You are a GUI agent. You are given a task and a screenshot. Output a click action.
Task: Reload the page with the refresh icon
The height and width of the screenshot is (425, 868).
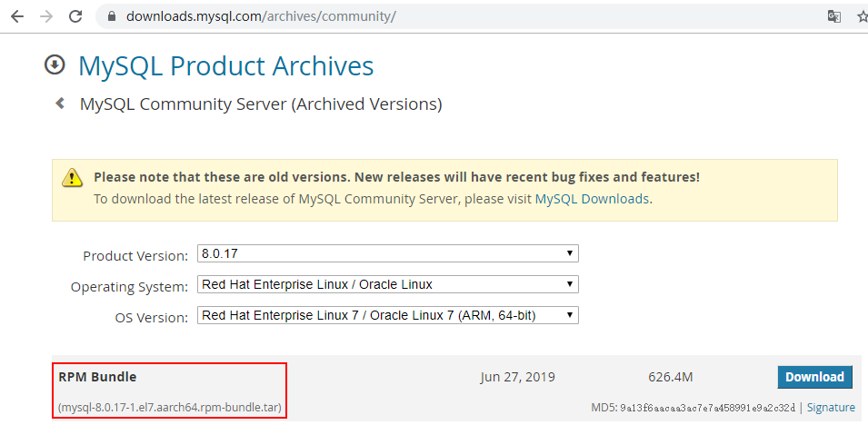click(x=75, y=16)
